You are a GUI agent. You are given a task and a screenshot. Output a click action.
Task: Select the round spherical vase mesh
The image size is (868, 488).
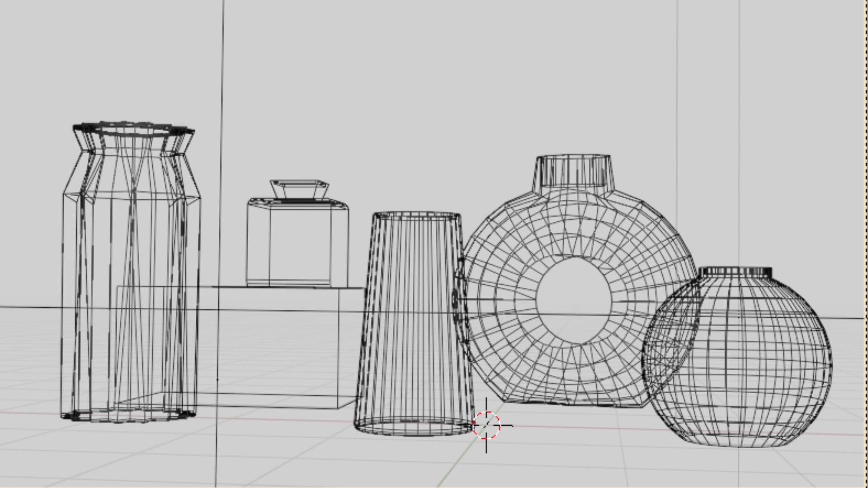(737, 357)
